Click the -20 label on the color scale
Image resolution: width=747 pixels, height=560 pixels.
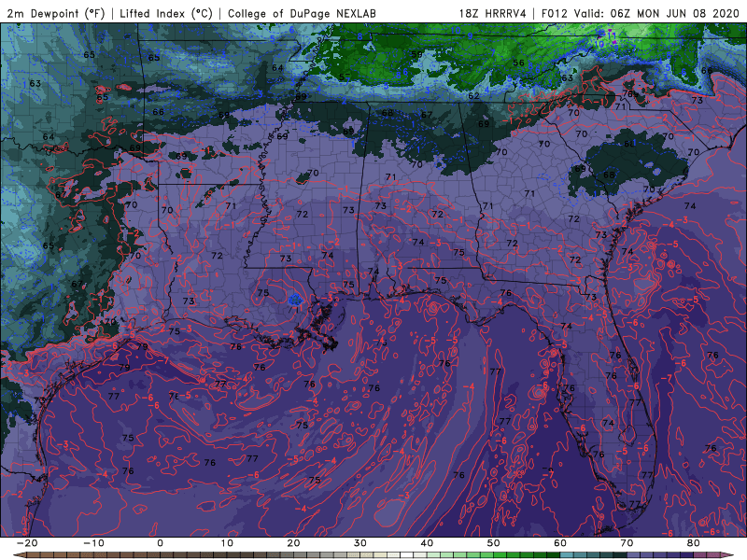click(x=27, y=543)
